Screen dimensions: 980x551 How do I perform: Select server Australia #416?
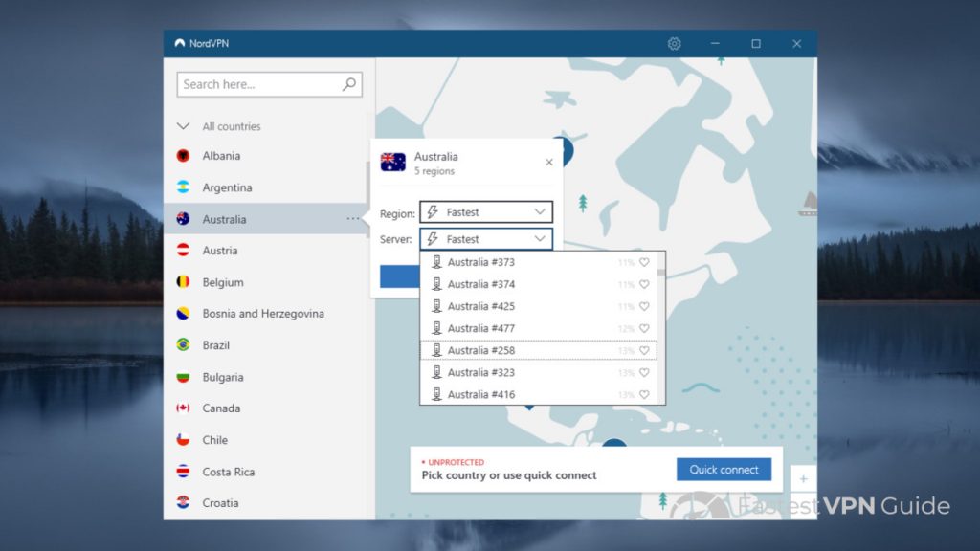(x=539, y=394)
